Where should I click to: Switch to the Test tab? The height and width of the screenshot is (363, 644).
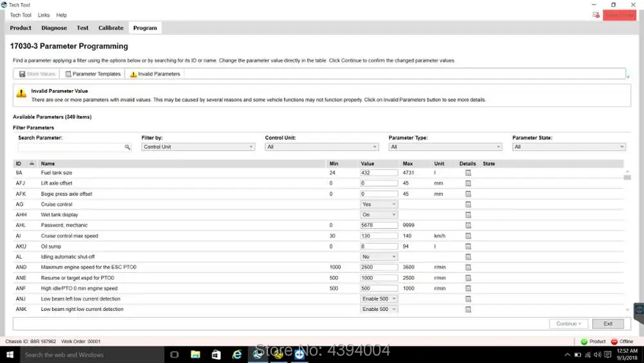point(82,28)
